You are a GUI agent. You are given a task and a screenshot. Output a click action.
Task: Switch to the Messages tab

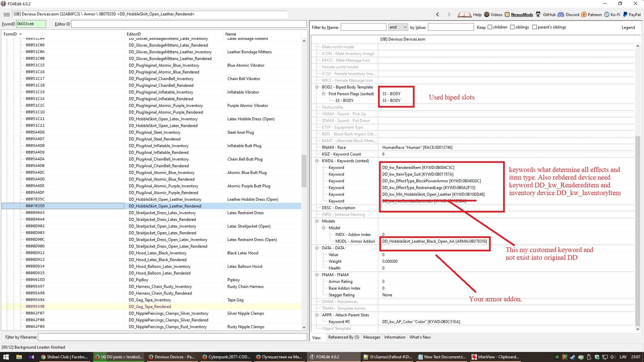pos(372,337)
